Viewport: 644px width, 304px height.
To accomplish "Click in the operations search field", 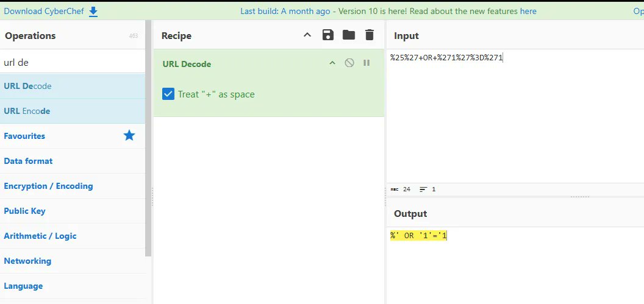I will (73, 62).
